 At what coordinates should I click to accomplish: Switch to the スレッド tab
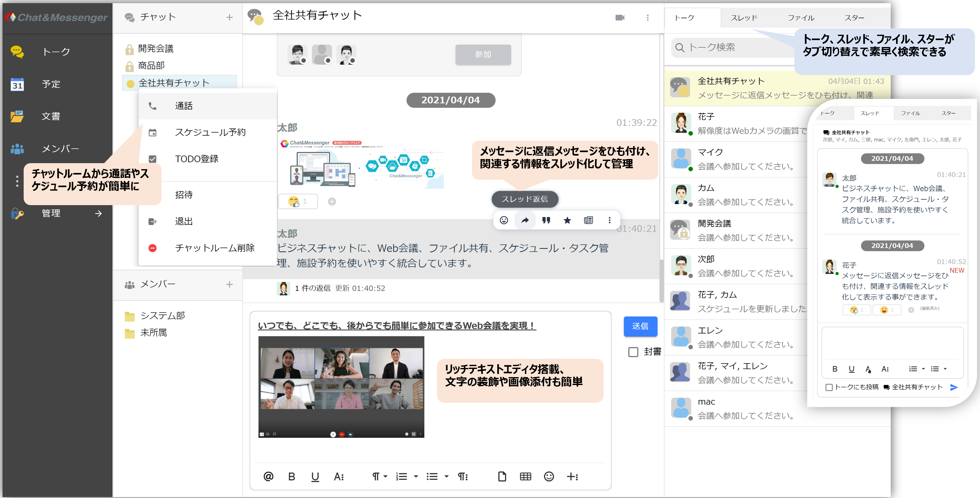[x=744, y=18]
